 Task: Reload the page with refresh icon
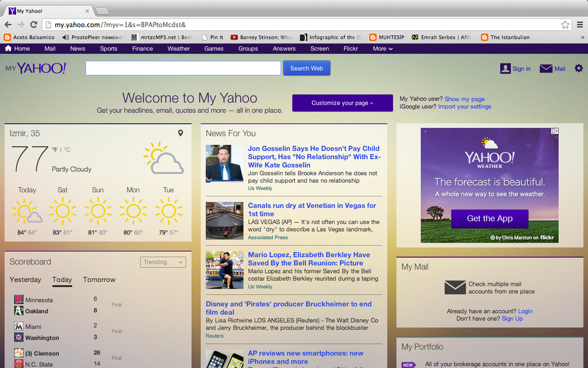pos(34,25)
